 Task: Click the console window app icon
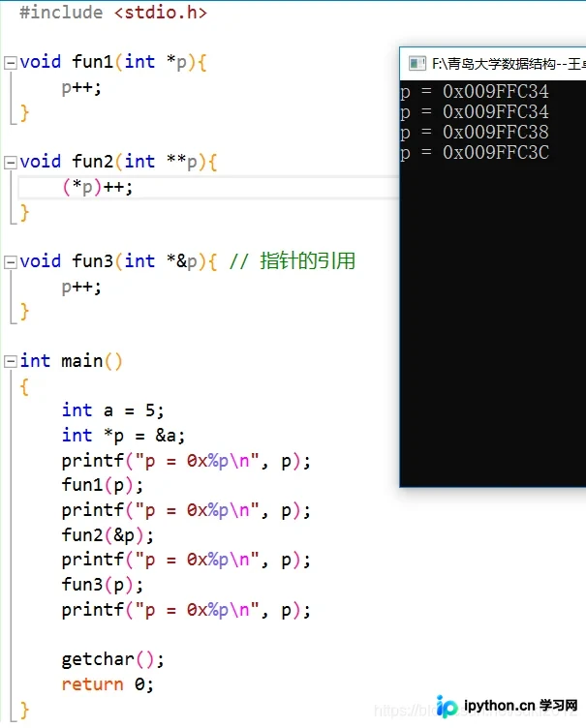(416, 64)
